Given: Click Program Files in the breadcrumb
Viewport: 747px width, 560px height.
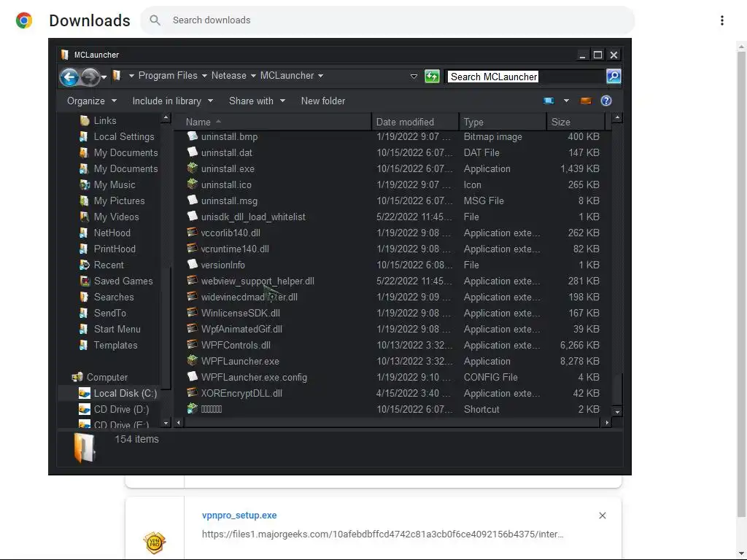Looking at the screenshot, I should [x=168, y=76].
